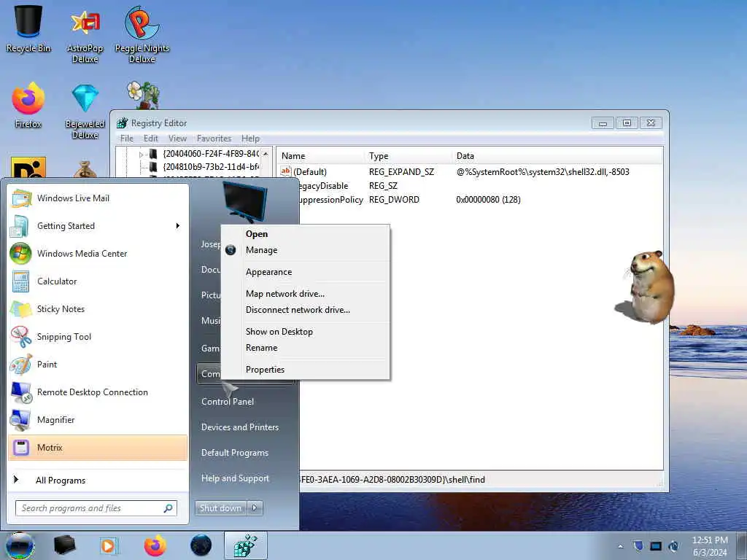This screenshot has width=747, height=560.
Task: Click the Windows Media Center icon
Action: pos(20,254)
